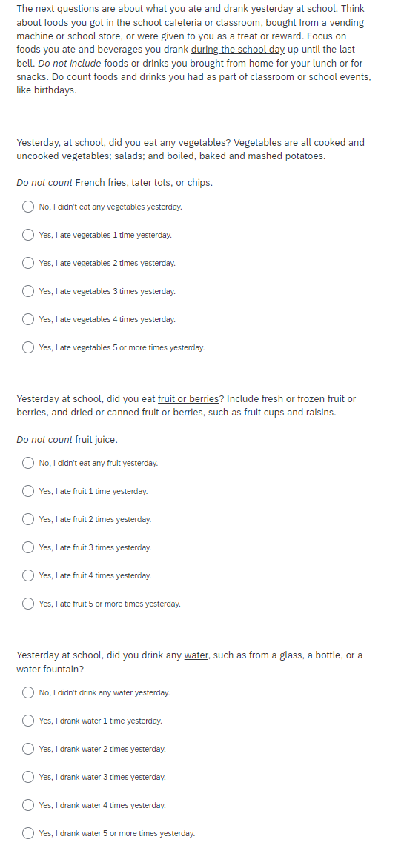
Task: Click the underlined 'fruit or berries' text
Action: click(188, 399)
